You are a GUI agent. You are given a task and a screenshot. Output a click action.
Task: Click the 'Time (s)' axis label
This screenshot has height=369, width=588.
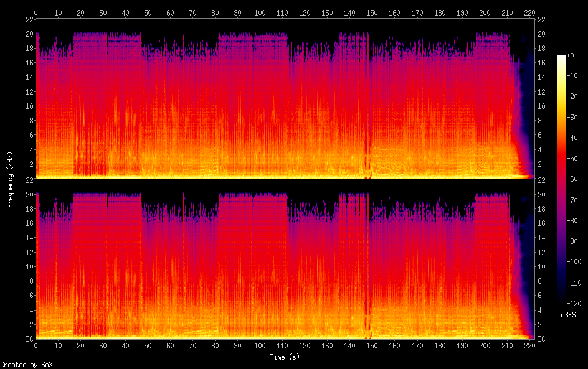pos(286,357)
